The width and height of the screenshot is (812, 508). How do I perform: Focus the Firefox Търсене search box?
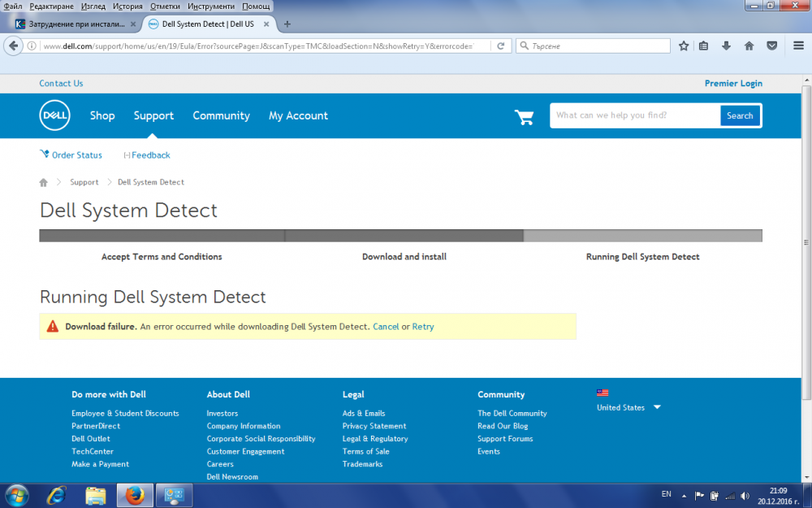593,46
